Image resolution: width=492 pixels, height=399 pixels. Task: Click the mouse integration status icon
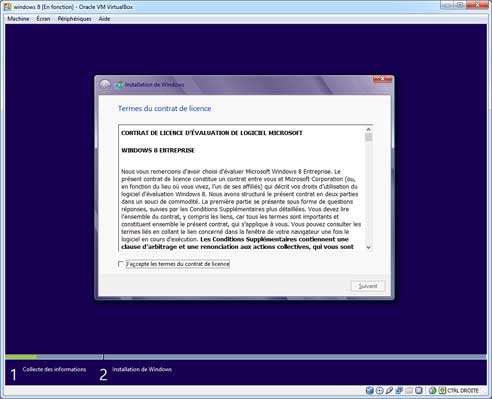tap(433, 390)
